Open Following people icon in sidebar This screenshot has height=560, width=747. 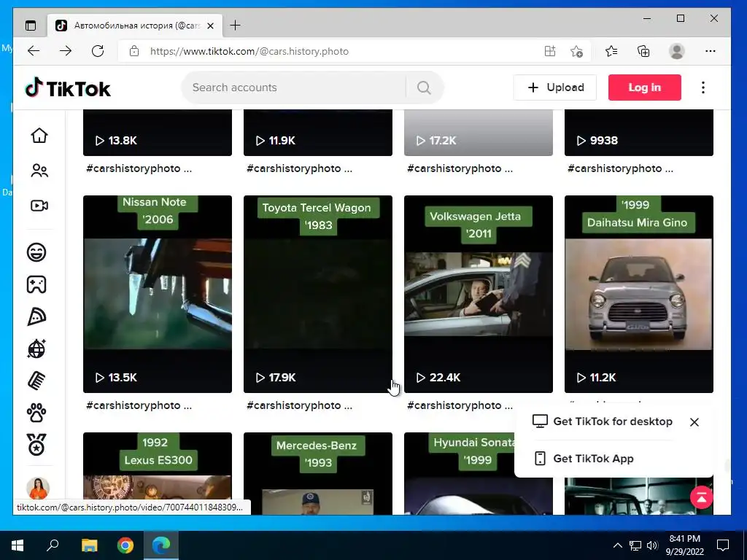[39, 171]
